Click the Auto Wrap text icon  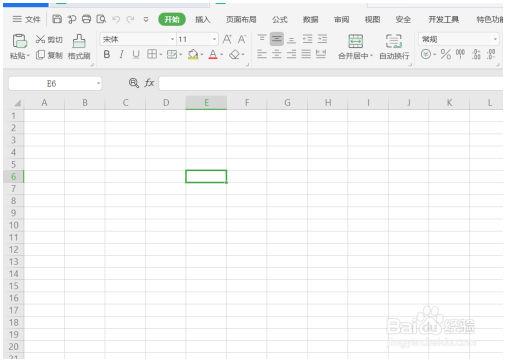[x=394, y=41]
